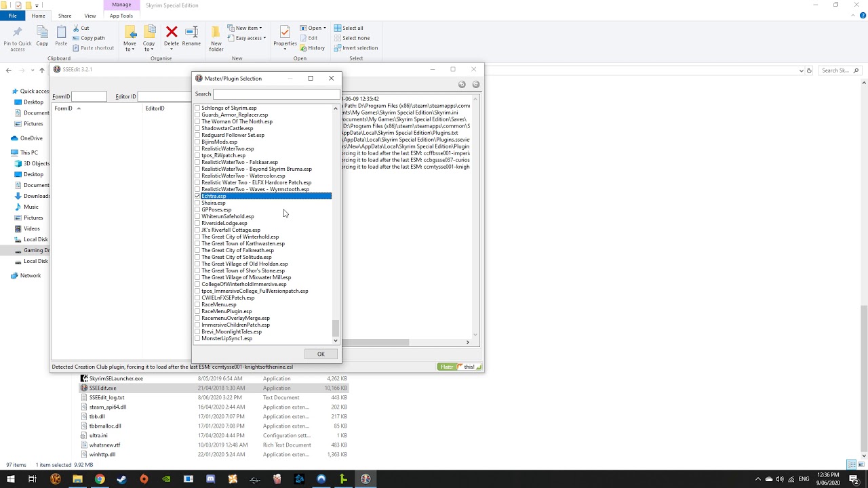The height and width of the screenshot is (488, 868).
Task: Click Select all in ribbon
Action: coord(348,28)
